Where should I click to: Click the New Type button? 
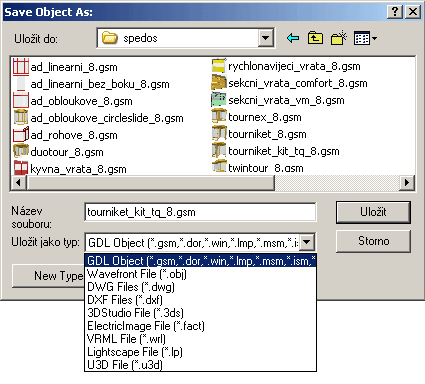pyautogui.click(x=48, y=276)
